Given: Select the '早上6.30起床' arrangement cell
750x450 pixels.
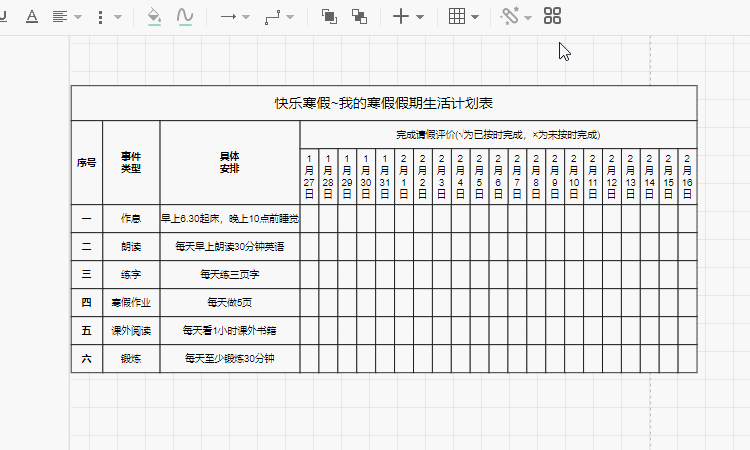Looking at the screenshot, I should (x=230, y=219).
